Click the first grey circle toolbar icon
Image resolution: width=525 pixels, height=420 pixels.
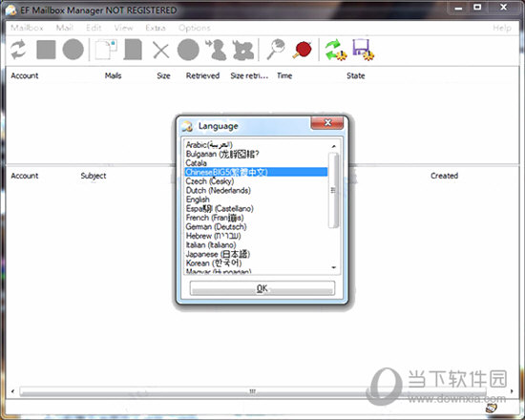(x=73, y=50)
